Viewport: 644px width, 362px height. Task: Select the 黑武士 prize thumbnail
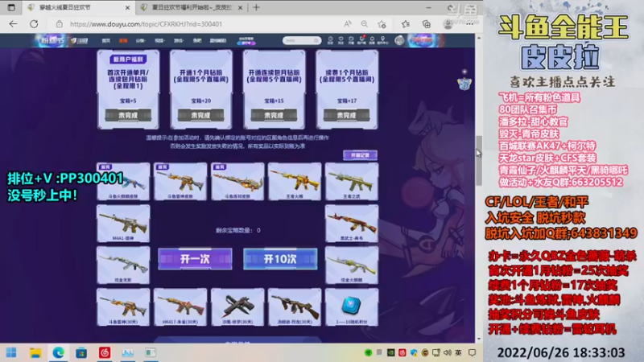(x=352, y=224)
